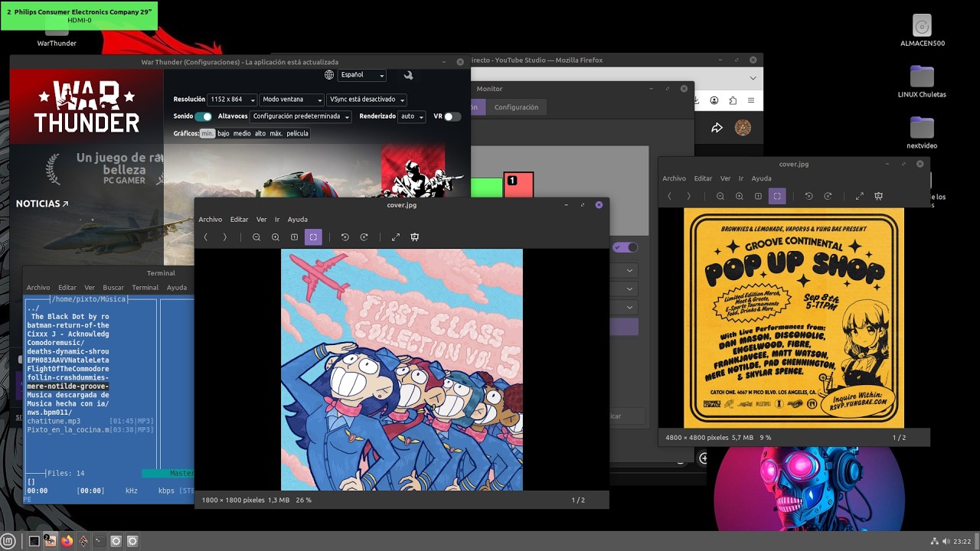Screen dimensions: 980x551
Task: Open the Renderizado 'auto' dropdown
Action: click(x=412, y=116)
